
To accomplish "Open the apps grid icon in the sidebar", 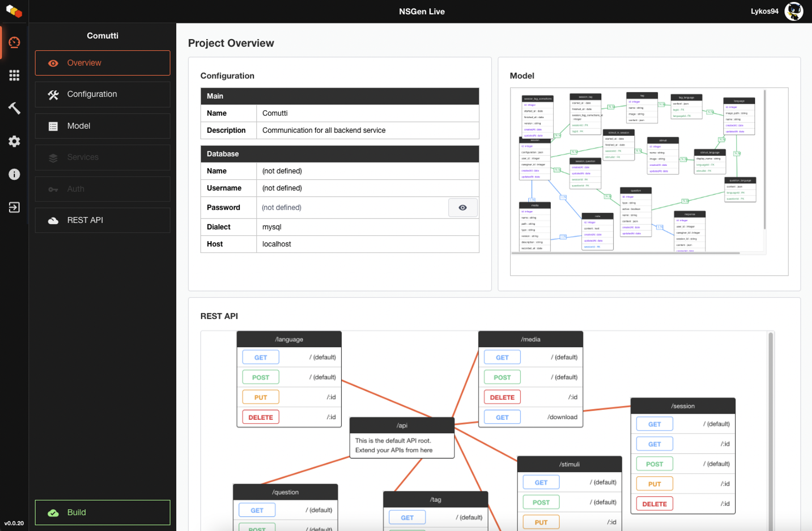I will coord(14,75).
